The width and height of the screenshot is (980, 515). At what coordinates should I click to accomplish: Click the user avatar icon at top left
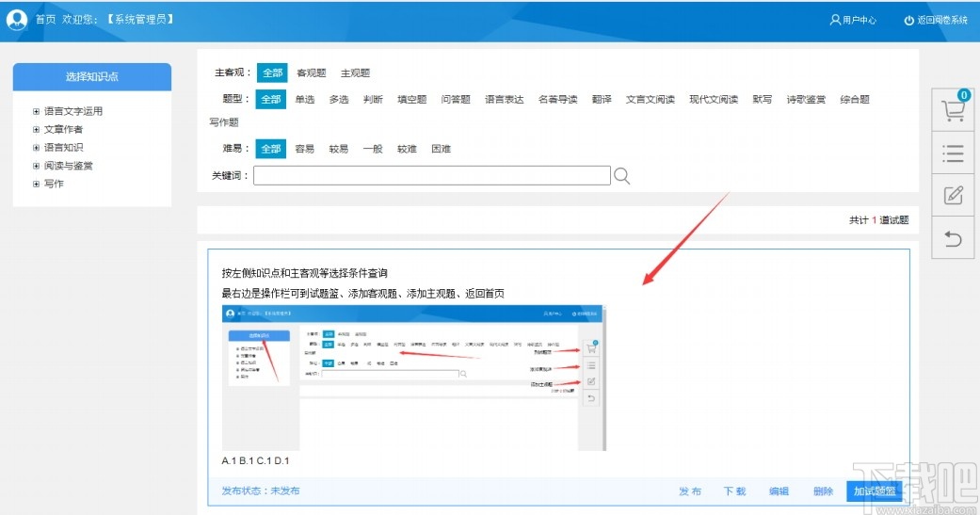coord(17,20)
